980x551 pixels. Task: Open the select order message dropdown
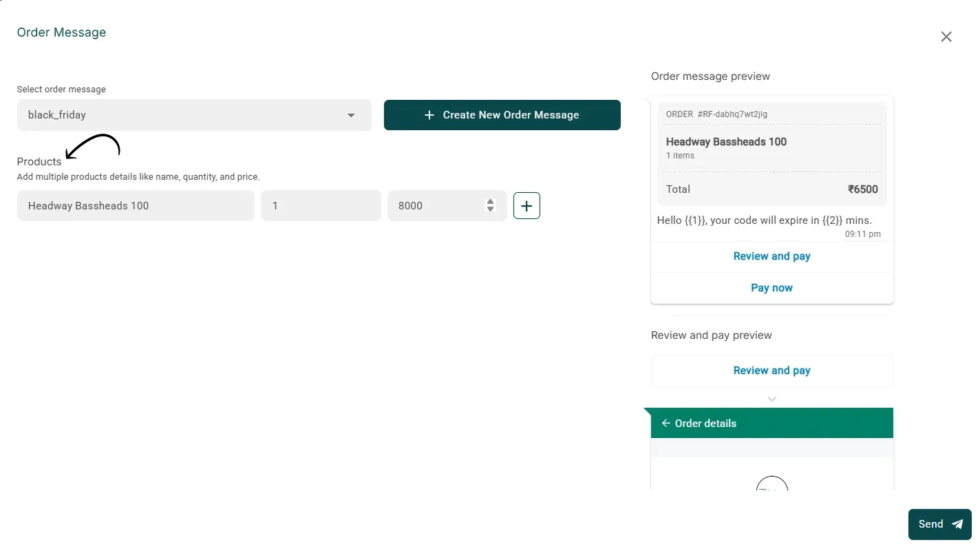pos(194,115)
